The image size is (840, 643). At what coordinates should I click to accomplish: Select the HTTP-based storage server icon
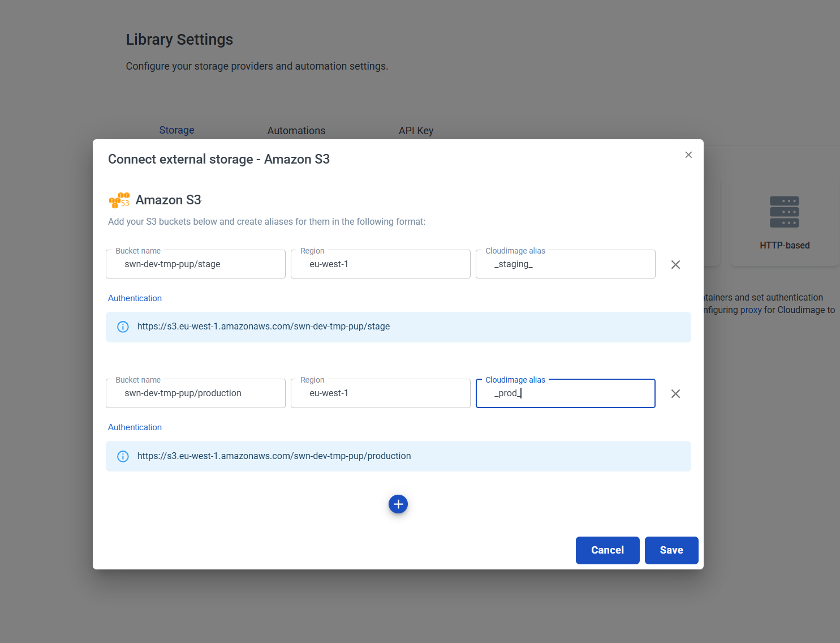tap(784, 212)
